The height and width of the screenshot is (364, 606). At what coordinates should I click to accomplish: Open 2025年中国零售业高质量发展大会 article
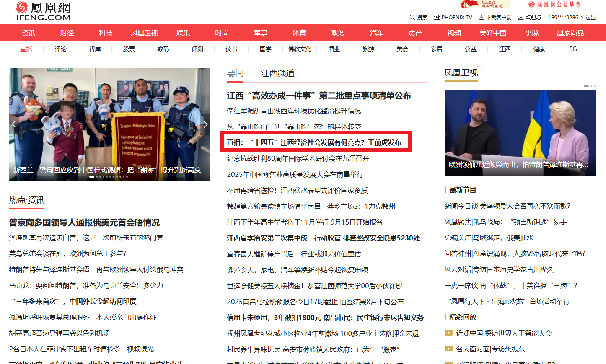click(x=295, y=174)
